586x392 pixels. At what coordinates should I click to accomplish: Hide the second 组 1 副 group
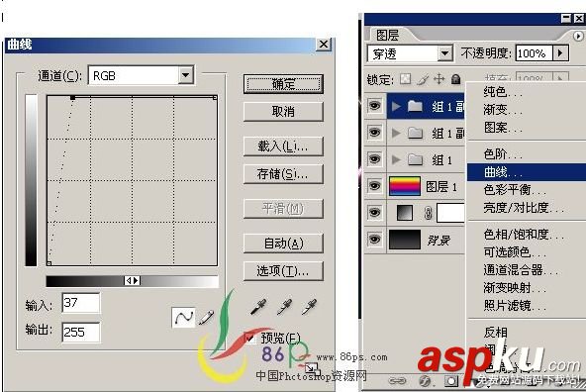(374, 133)
